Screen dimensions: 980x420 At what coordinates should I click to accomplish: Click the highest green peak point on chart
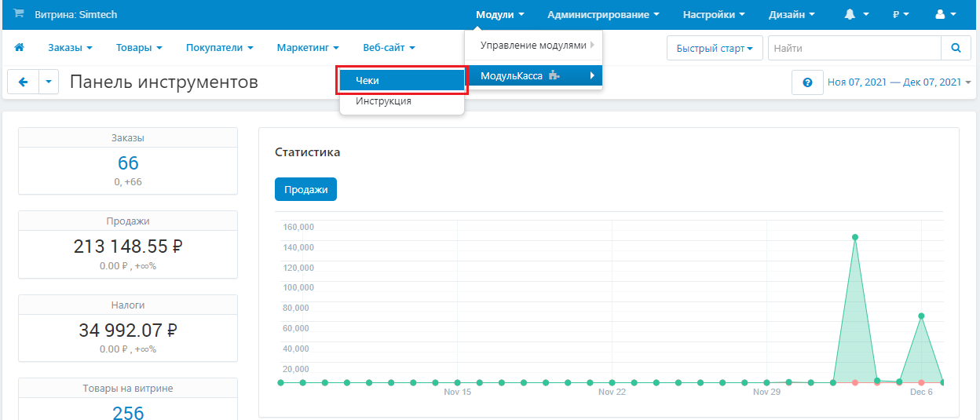854,237
